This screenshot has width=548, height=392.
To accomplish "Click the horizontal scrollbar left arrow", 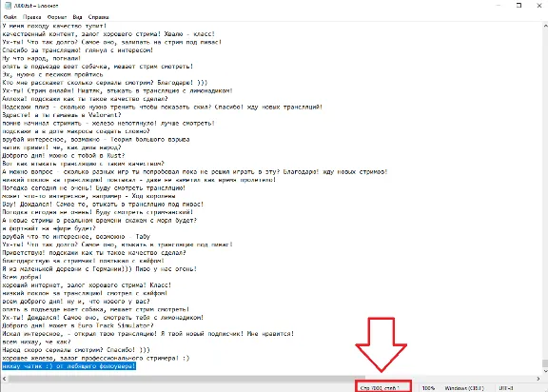I will tap(4, 379).
